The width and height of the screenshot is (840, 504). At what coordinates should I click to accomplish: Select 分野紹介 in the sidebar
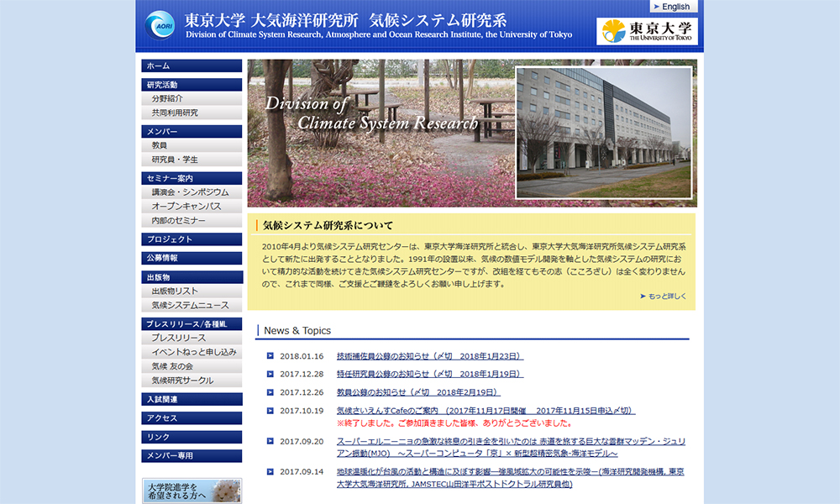click(192, 98)
